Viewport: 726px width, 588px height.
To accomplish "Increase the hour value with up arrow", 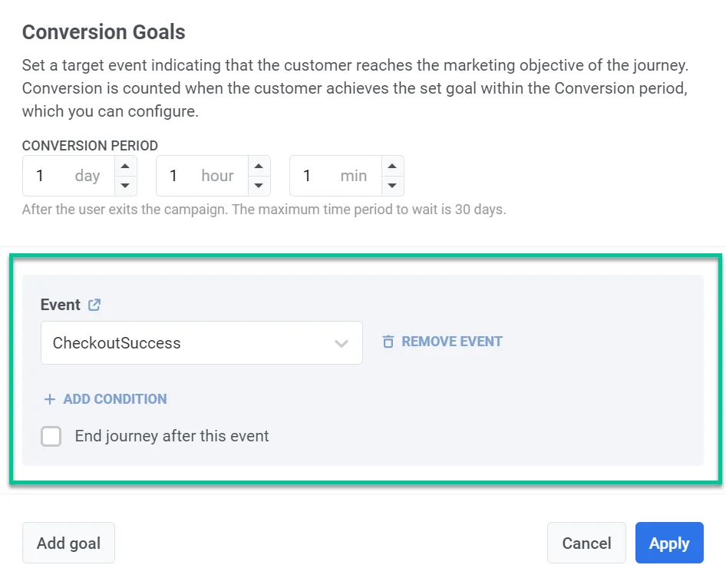I will pyautogui.click(x=259, y=167).
